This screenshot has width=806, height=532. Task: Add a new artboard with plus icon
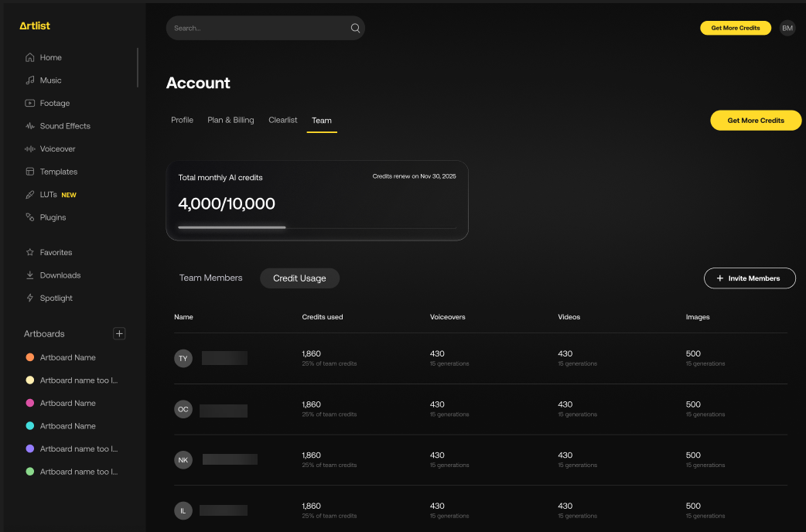click(x=119, y=334)
